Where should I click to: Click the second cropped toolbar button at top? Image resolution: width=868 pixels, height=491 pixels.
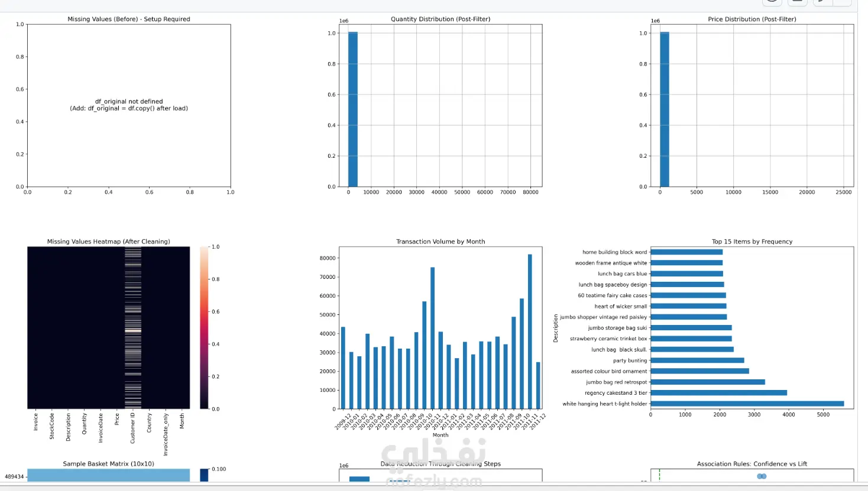click(797, 3)
